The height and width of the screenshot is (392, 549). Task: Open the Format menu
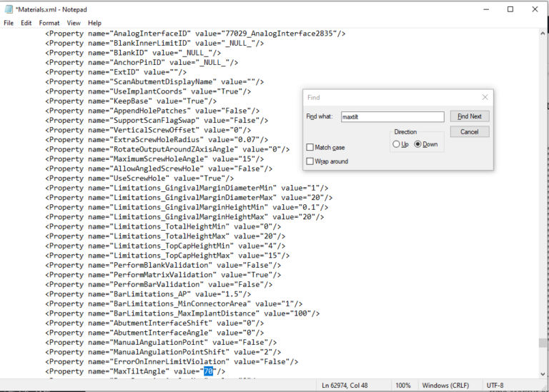49,23
